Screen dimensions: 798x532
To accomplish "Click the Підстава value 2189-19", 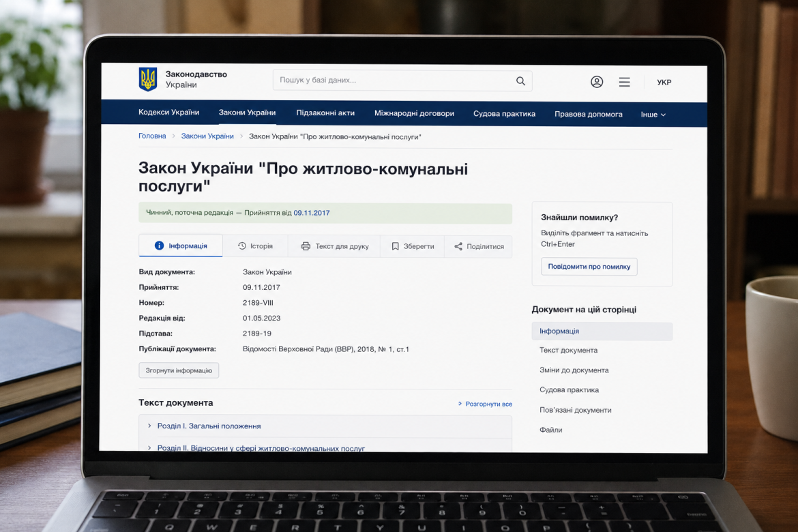I will [257, 334].
